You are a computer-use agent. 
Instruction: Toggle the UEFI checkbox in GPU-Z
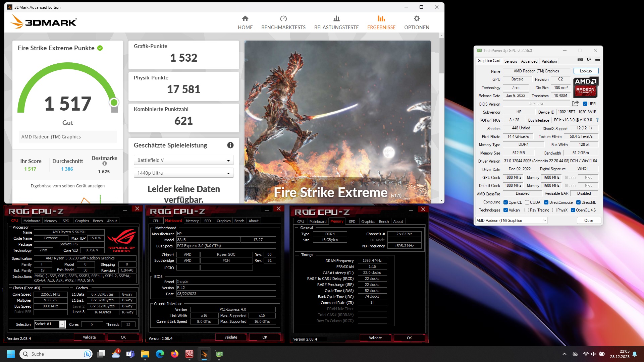(x=585, y=104)
